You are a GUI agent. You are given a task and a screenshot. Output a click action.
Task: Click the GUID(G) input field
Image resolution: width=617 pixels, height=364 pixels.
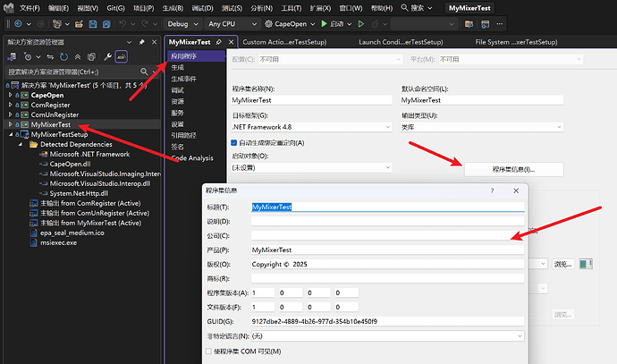coord(387,321)
